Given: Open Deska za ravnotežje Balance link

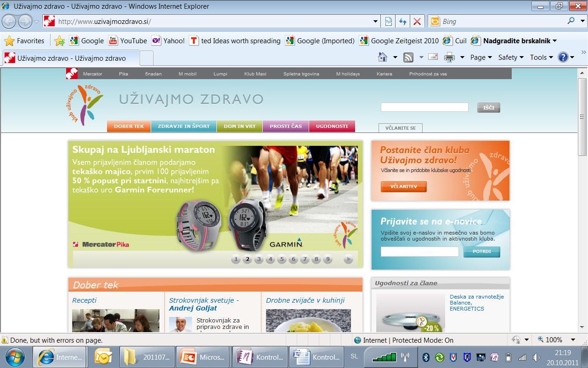Looking at the screenshot, I should pyautogui.click(x=477, y=303).
